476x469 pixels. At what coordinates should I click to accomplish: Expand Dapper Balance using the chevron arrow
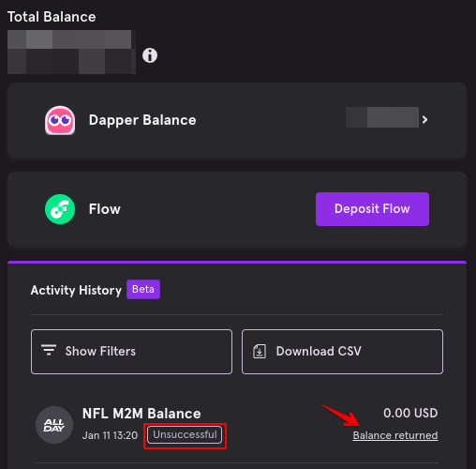click(x=424, y=120)
